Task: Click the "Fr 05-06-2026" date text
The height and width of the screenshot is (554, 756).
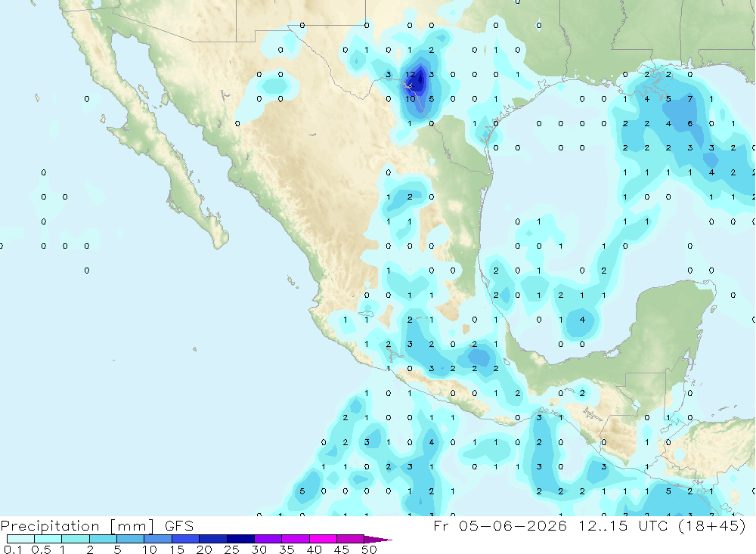Action: pos(500,525)
